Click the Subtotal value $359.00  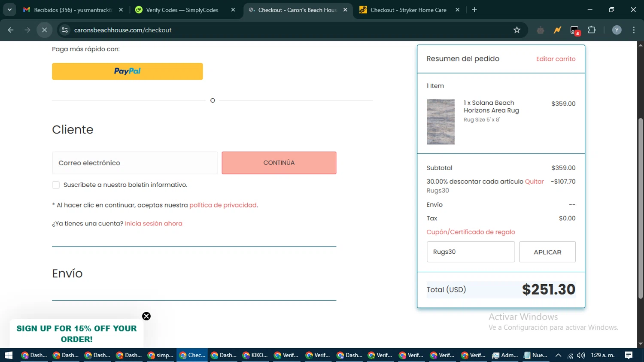coord(563,168)
